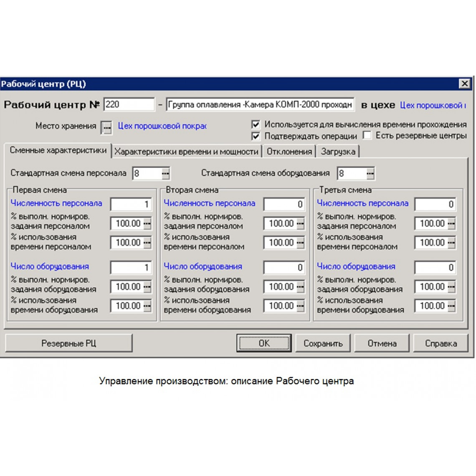The height and width of the screenshot is (476, 476).
Task: Expand Стандартная смена оборудования selector
Action: coord(370,174)
